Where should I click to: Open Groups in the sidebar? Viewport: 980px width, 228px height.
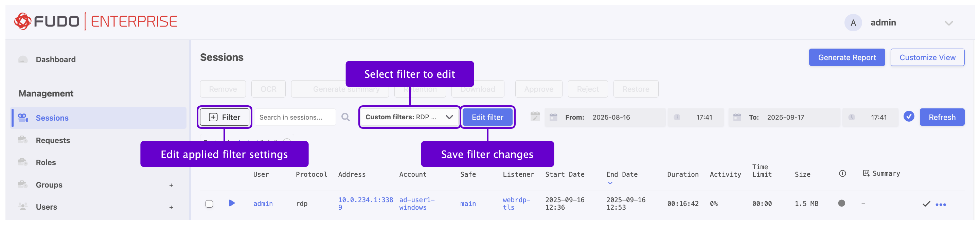tap(49, 185)
